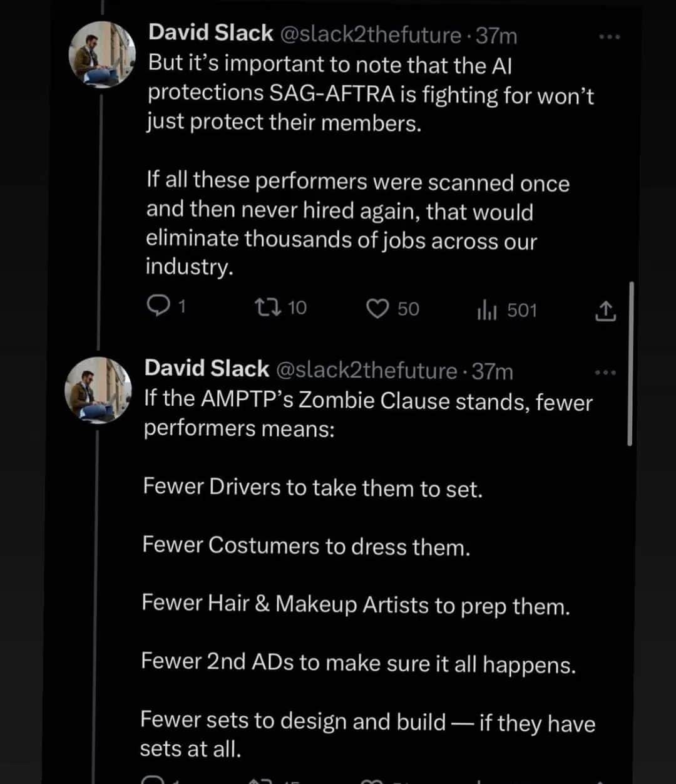
Task: Open tweet listing fewer Drivers and Costumers
Action: (x=312, y=517)
